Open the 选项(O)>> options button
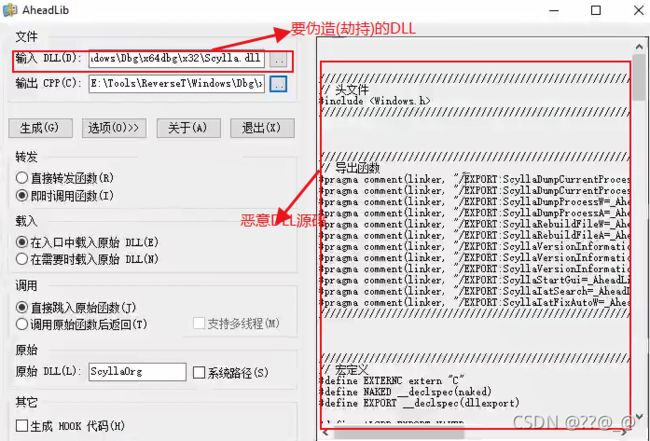 (114, 128)
